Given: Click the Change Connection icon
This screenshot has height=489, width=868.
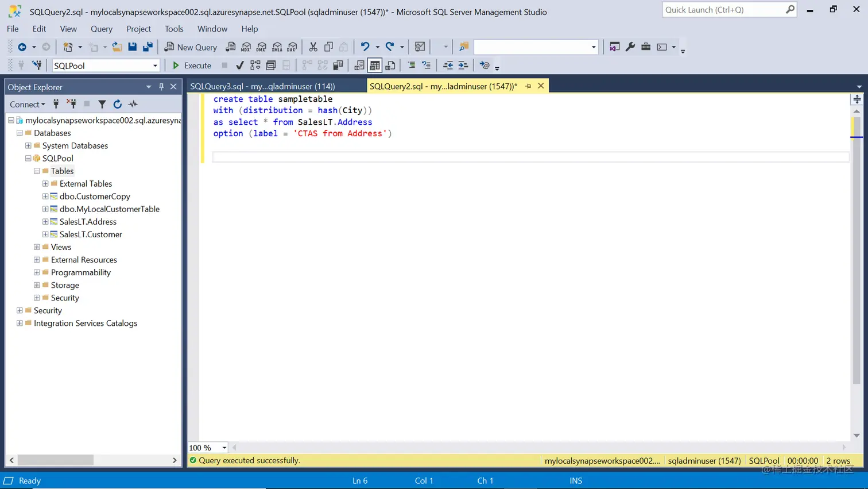Looking at the screenshot, I should point(37,66).
